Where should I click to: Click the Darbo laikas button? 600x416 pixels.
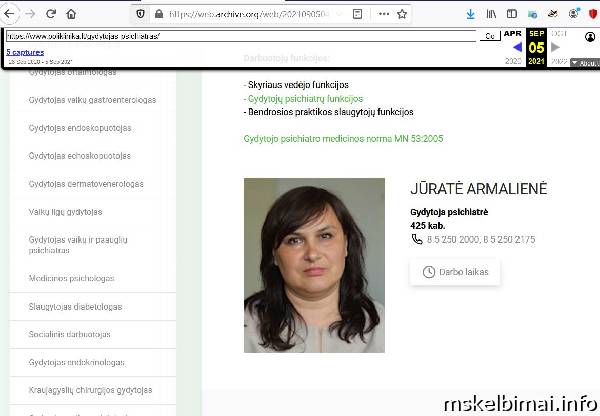click(455, 272)
